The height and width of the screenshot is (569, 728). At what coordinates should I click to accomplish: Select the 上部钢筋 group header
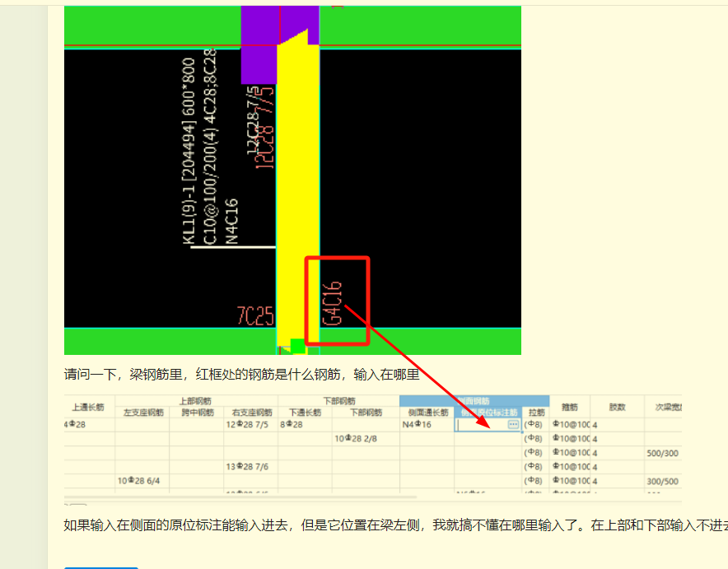point(195,401)
